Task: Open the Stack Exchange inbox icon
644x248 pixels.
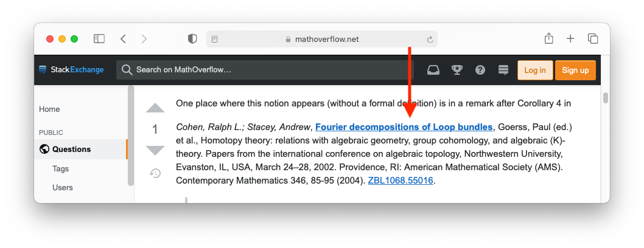Action: pyautogui.click(x=433, y=70)
